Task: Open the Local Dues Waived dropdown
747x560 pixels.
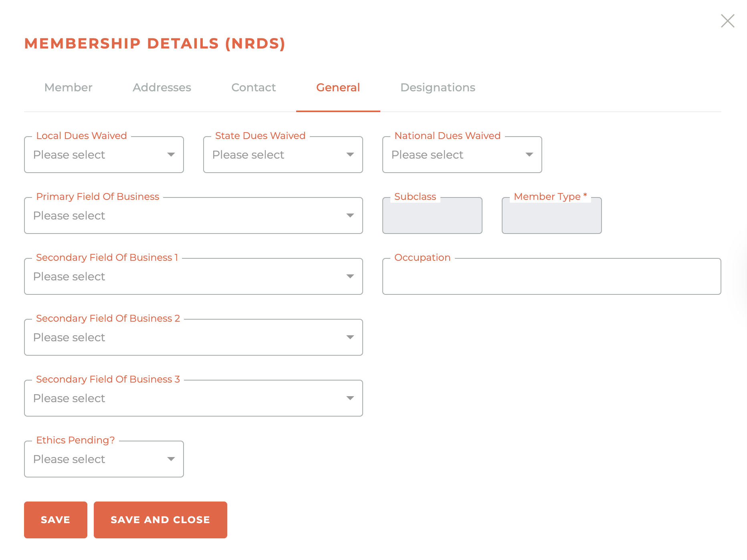Action: pyautogui.click(x=104, y=155)
